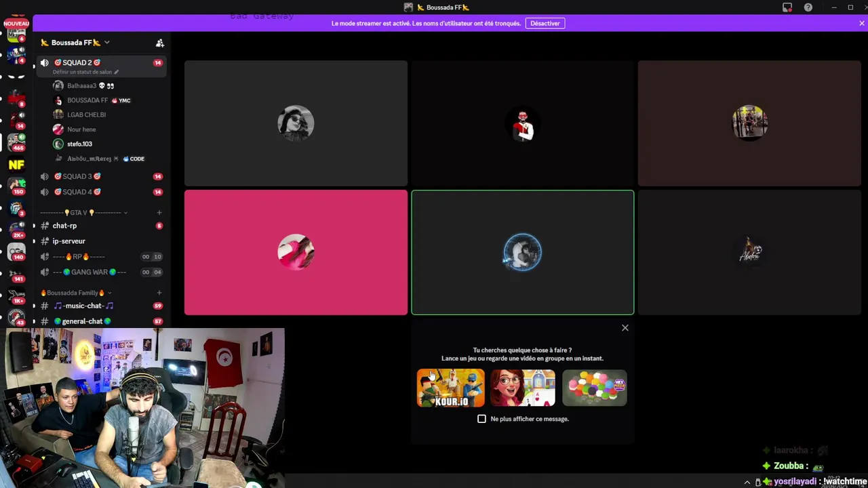The height and width of the screenshot is (488, 868).
Task: Click the pencil icon next to Définir un statut
Action: 117,72
